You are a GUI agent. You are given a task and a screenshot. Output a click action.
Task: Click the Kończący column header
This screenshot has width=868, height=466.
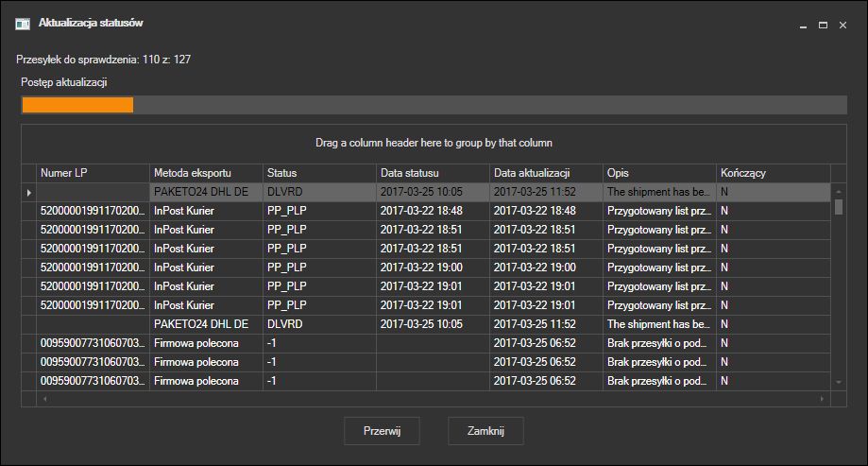pos(774,173)
